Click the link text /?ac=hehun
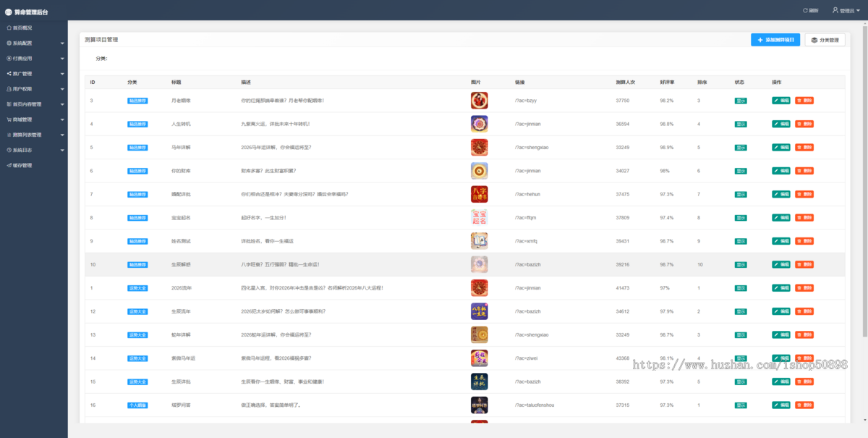The height and width of the screenshot is (438, 868). tap(527, 194)
